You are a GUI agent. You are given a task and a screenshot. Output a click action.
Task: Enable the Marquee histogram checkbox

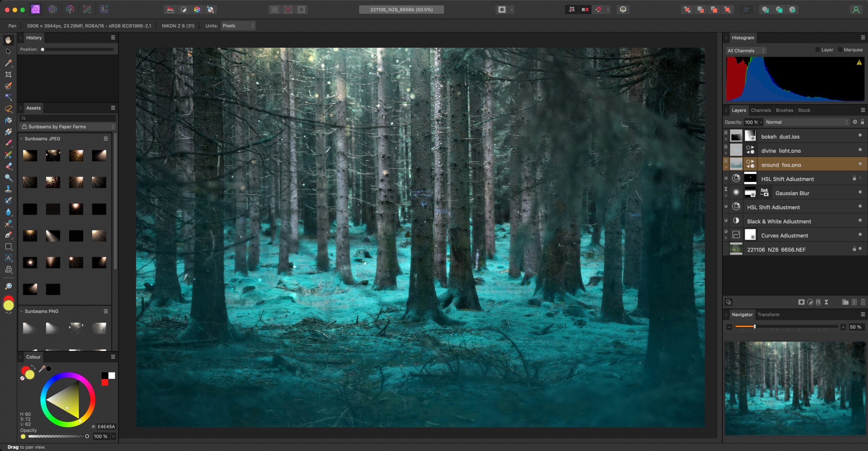click(840, 50)
